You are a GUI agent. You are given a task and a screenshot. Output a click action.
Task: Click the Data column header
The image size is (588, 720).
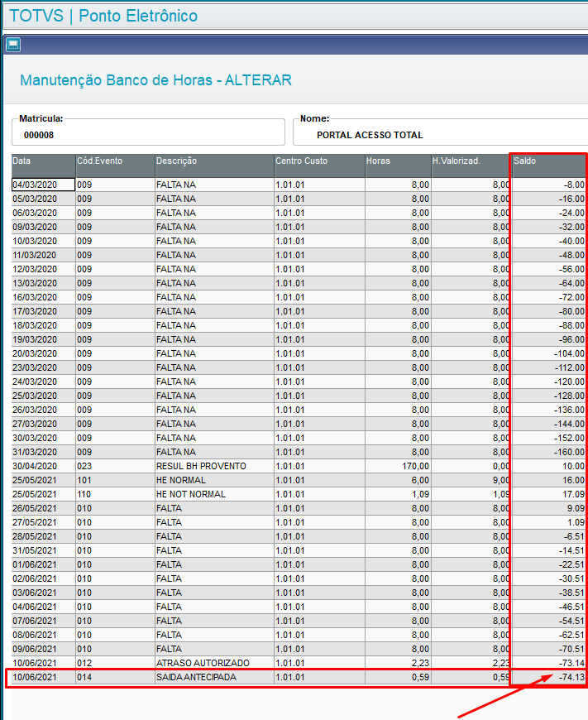click(44, 166)
